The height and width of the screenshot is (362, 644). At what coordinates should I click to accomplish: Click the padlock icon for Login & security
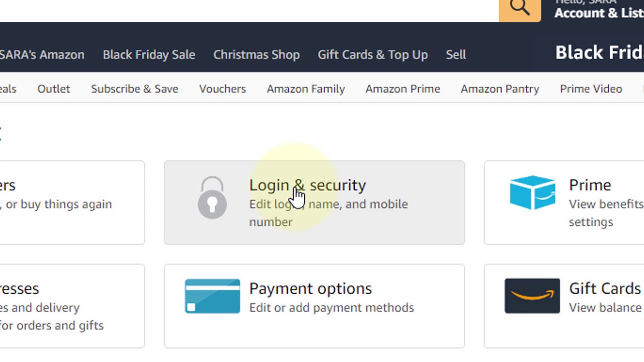[212, 198]
